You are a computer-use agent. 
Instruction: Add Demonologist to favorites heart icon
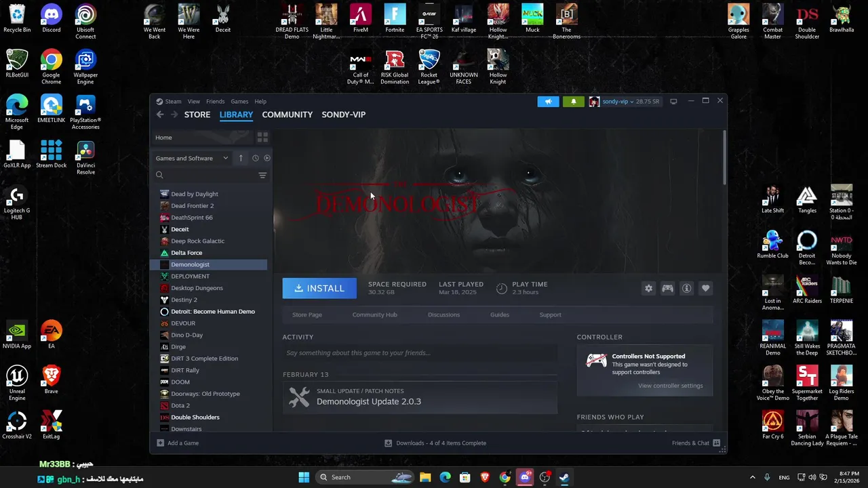coord(705,289)
